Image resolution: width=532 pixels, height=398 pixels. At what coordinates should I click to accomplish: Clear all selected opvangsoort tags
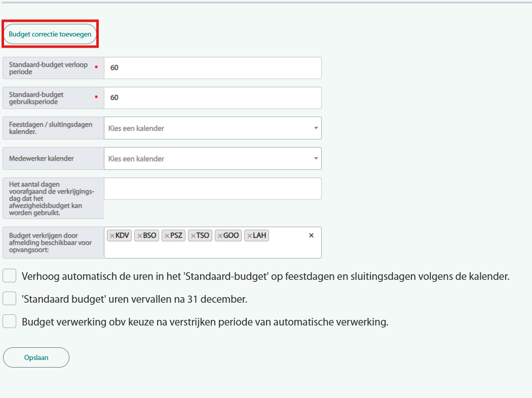(311, 235)
